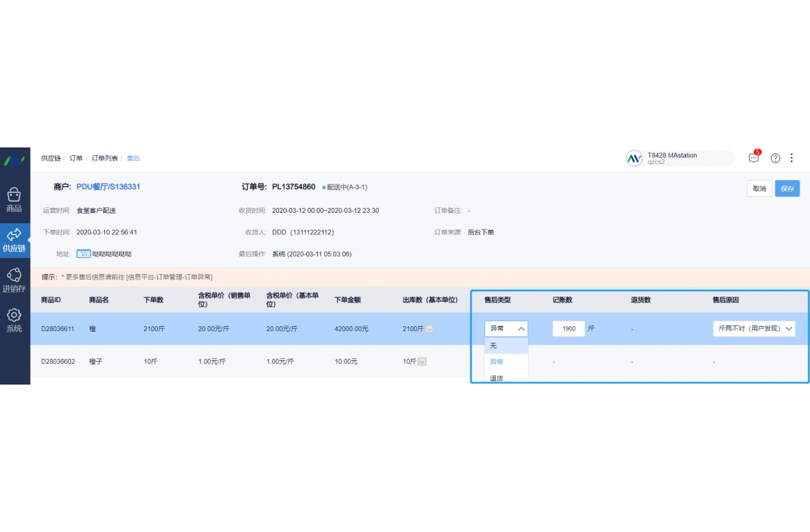810x532 pixels.
Task: Click the 售后 breadcrumb tab
Action: (x=133, y=158)
